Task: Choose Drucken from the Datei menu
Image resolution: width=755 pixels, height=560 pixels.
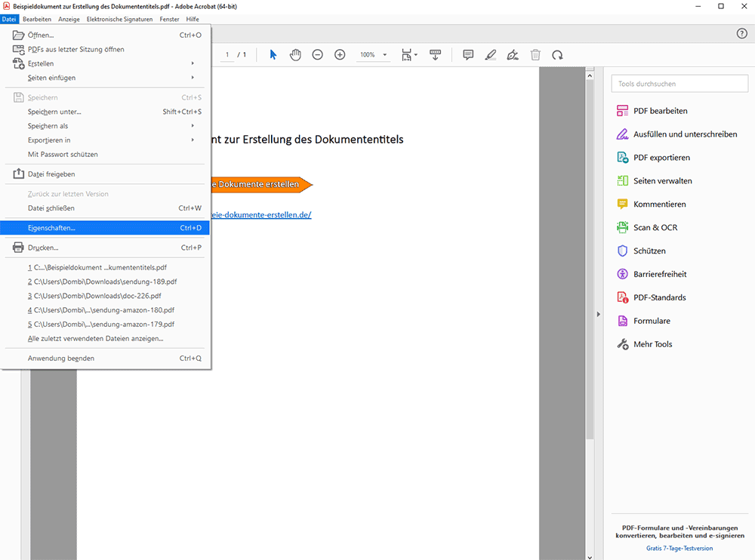Action: coord(105,248)
